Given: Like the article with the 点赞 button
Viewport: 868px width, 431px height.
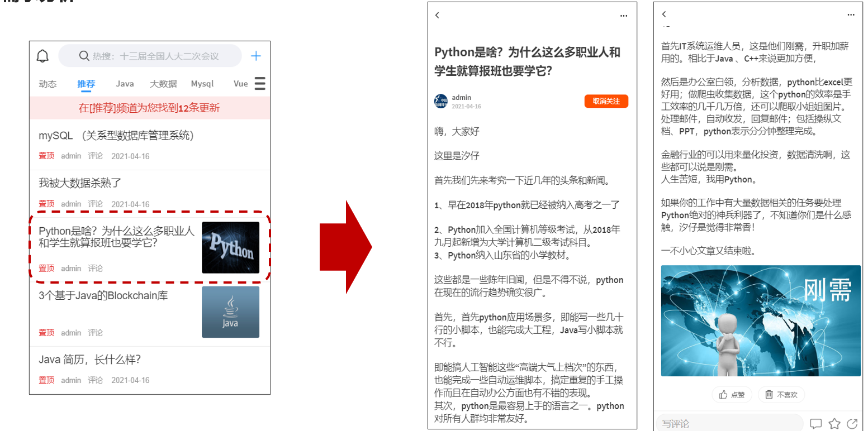Looking at the screenshot, I should point(732,395).
